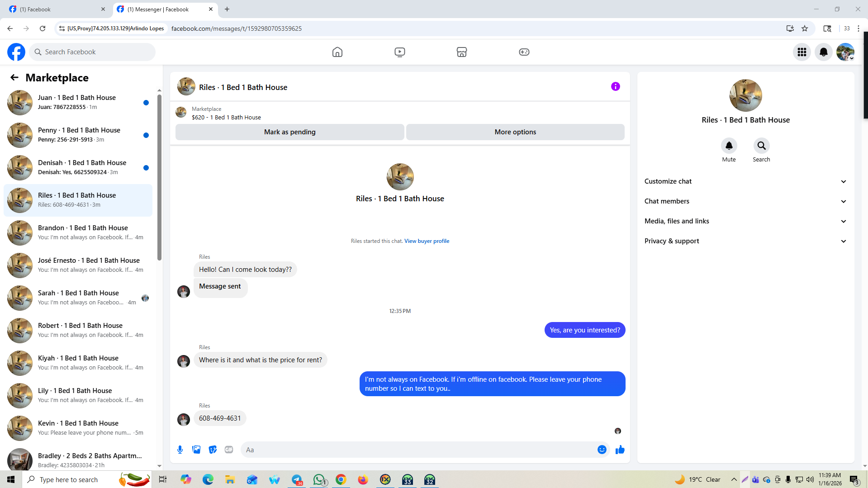Click the Facebook logo icon

pyautogui.click(x=16, y=52)
